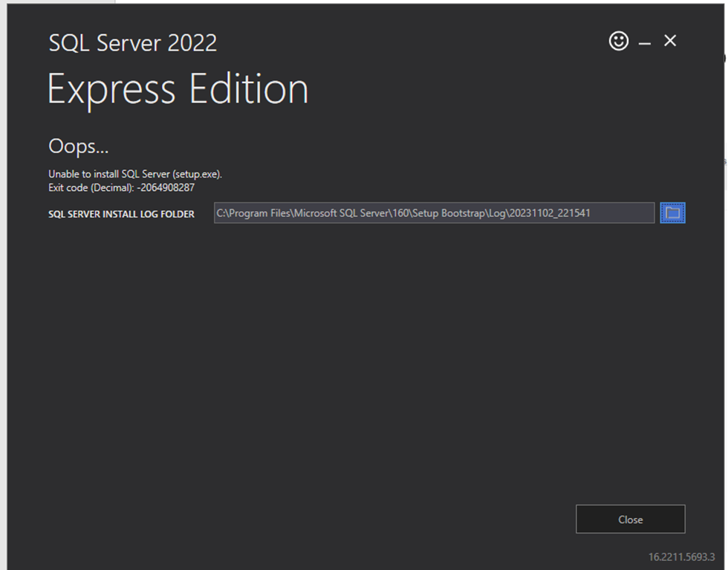Dismiss the installer with the Close button

tap(630, 519)
